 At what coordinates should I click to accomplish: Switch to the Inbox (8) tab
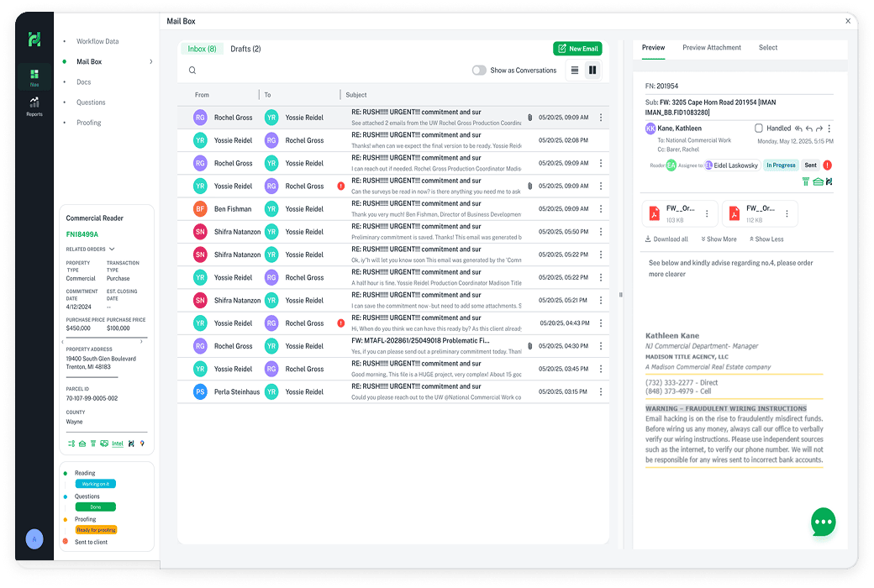pyautogui.click(x=202, y=49)
